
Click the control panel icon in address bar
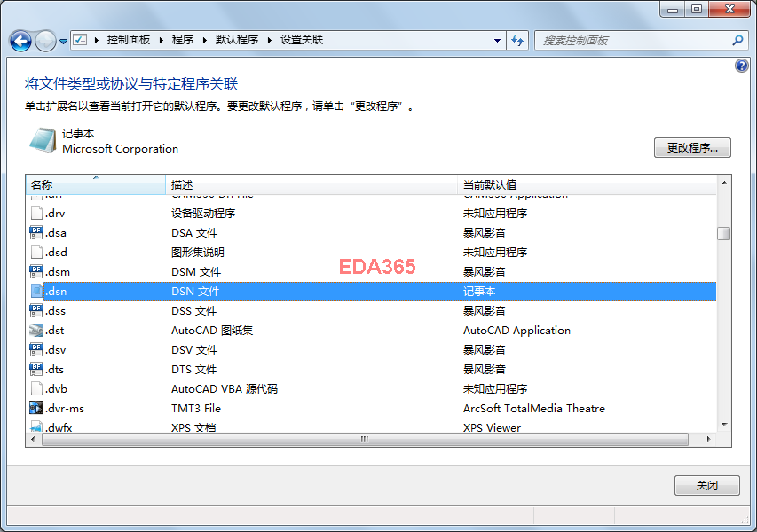(x=80, y=40)
